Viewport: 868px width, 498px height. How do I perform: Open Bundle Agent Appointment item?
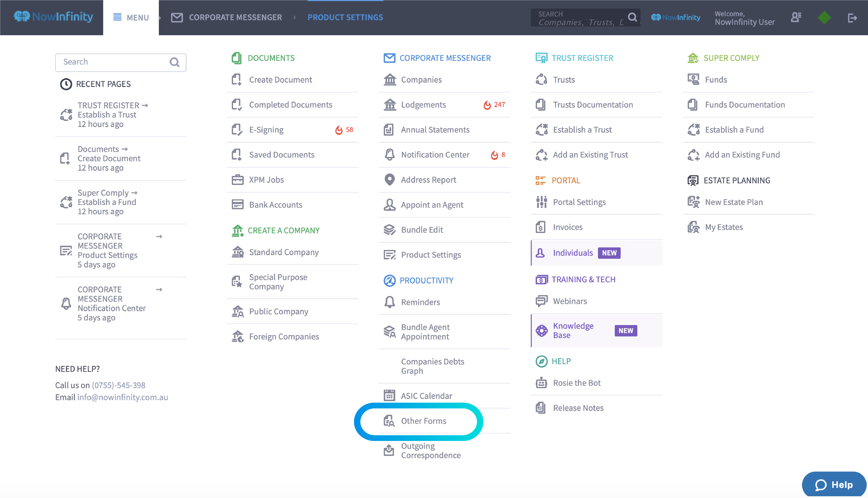(444, 331)
